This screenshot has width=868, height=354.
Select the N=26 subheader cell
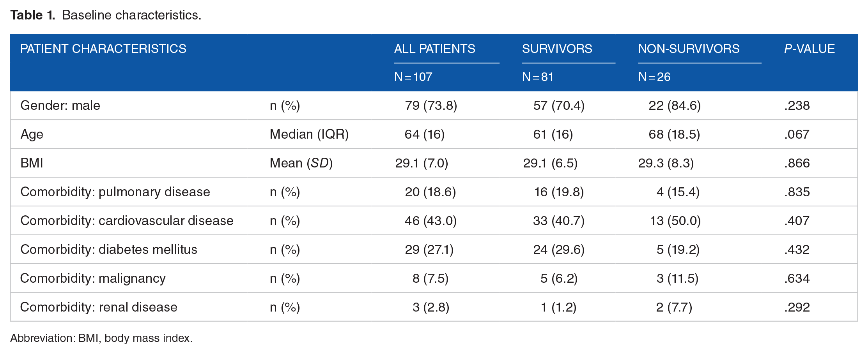[654, 77]
